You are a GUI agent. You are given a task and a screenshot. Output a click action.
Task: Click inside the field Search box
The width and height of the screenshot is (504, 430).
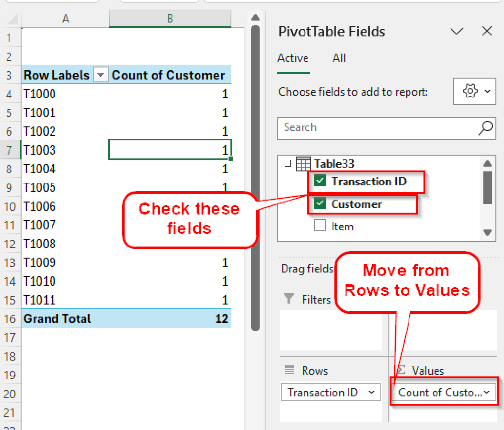[x=361, y=128]
